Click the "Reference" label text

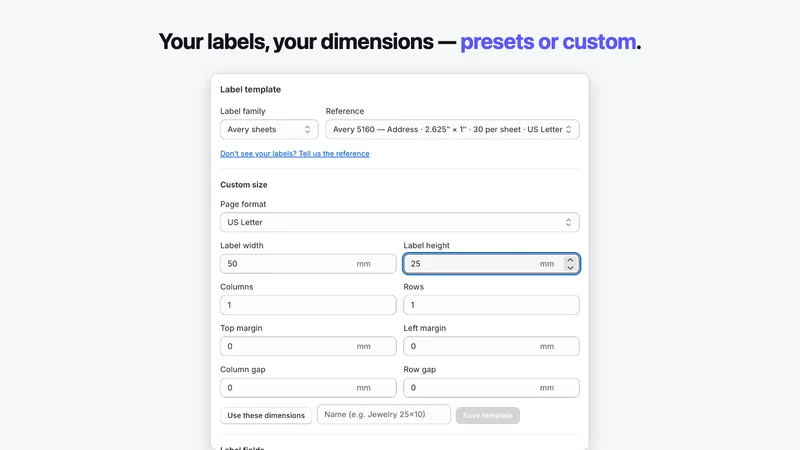coord(345,111)
